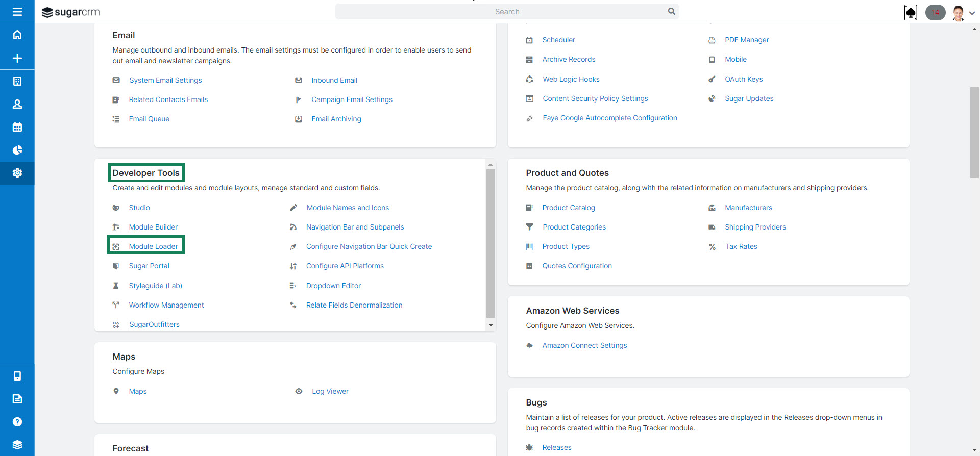Go to Home via sidebar icon

pyautogui.click(x=17, y=35)
